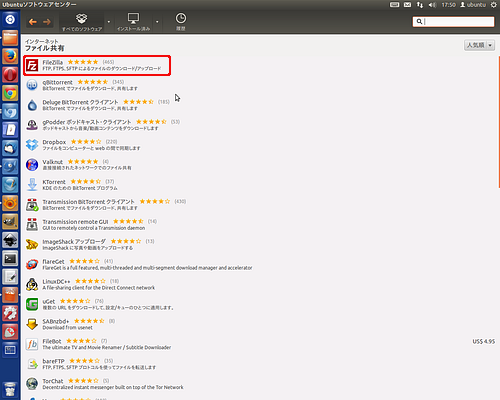Select the KTorrent download arrow icon
This screenshot has width=500, height=400.
tap(32, 185)
